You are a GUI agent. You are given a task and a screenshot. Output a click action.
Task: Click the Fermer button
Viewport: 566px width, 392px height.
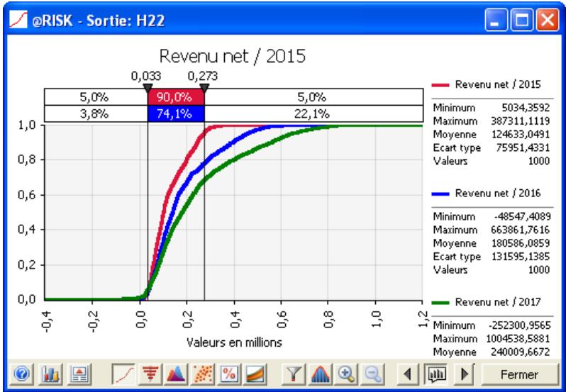[x=517, y=374]
